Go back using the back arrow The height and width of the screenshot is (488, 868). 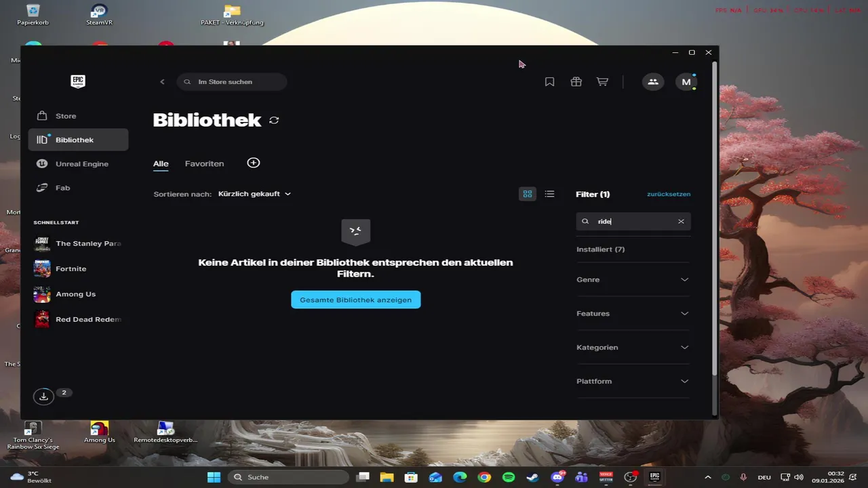162,82
